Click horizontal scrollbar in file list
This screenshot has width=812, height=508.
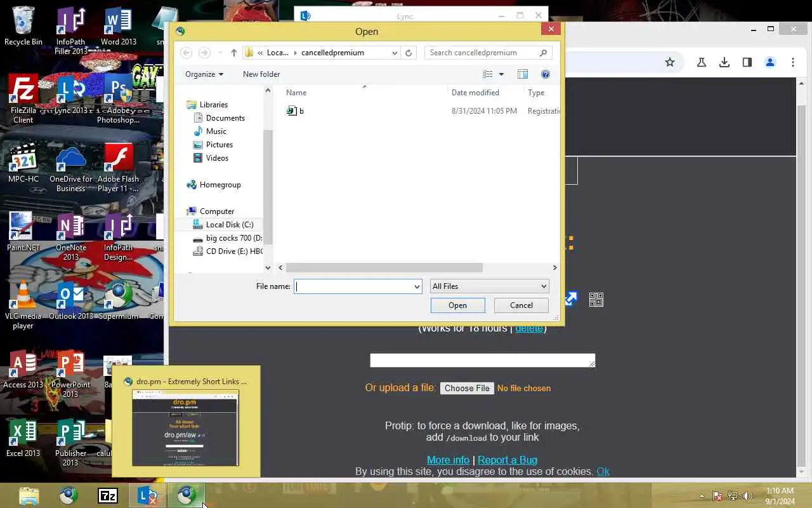(384, 268)
